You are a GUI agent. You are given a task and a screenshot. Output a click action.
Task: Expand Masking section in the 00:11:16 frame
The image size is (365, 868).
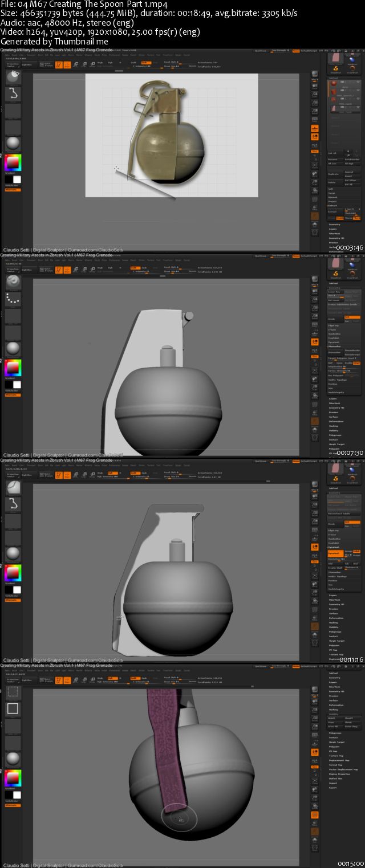(x=333, y=622)
